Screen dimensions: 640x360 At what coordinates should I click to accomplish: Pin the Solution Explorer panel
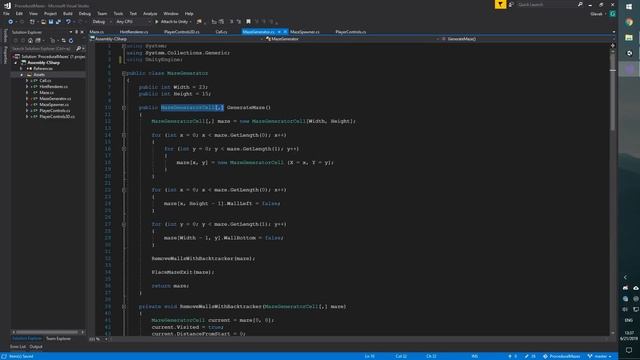pos(76,32)
